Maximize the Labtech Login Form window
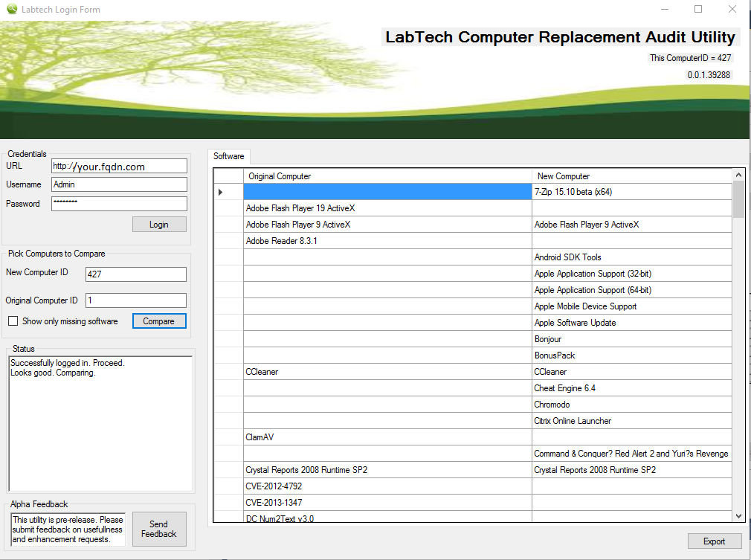The width and height of the screenshot is (751, 560). point(698,9)
